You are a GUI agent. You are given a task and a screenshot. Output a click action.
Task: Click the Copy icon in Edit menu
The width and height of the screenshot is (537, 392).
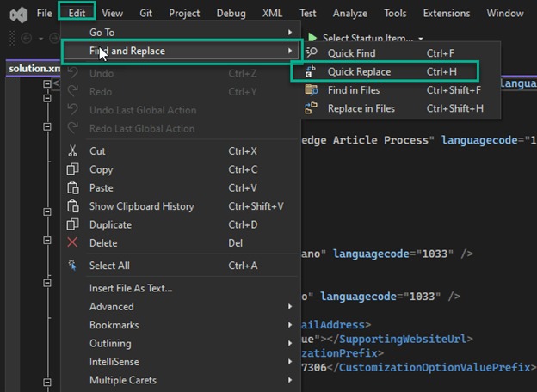73,170
